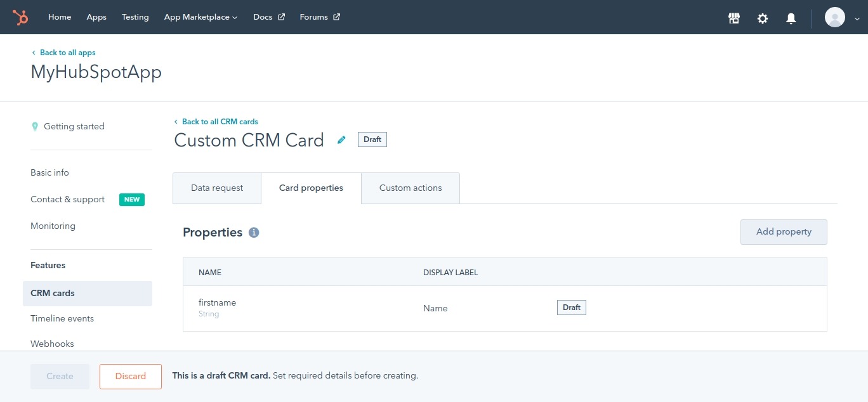Image resolution: width=868 pixels, height=402 pixels.
Task: Open Forums external link in navbar
Action: [320, 17]
